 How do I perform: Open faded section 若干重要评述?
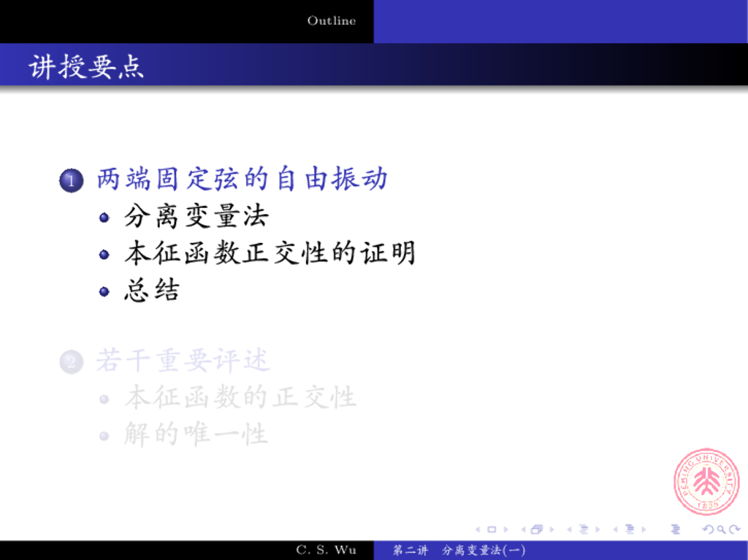[x=183, y=361]
